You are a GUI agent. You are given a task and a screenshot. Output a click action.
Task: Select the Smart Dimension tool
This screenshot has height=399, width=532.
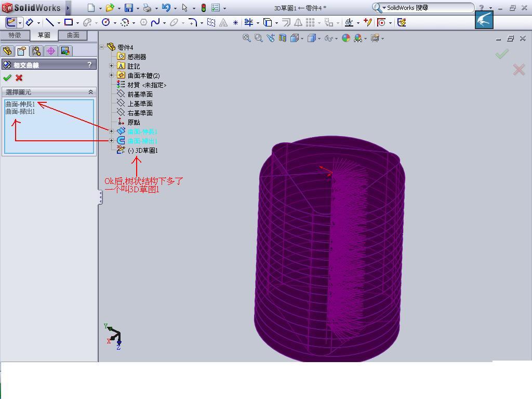30,22
